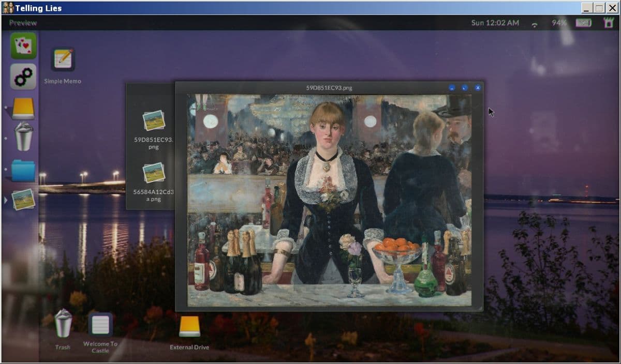Viewport: 621px width, 364px height.
Task: Click the Telling Lies title bar icon
Action: pos(8,8)
